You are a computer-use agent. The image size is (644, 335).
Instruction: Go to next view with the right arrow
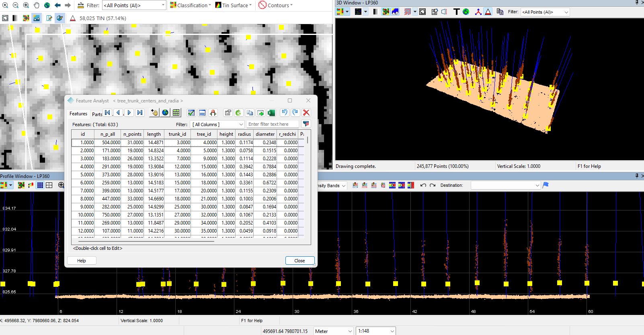coord(68,5)
